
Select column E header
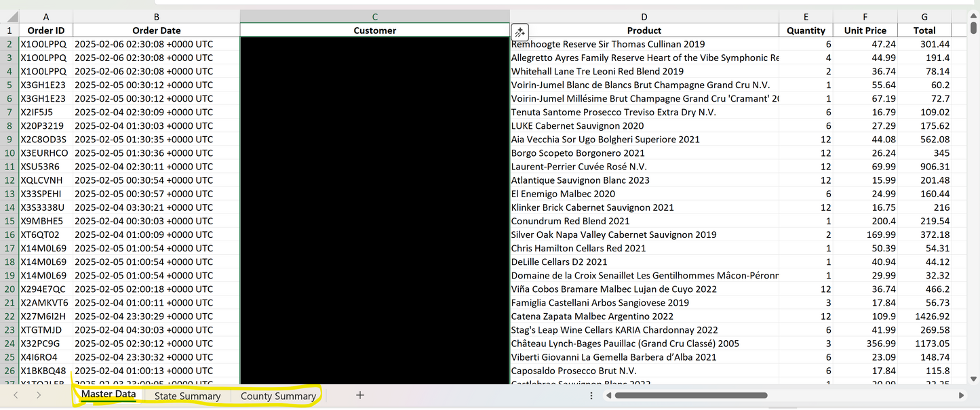806,17
